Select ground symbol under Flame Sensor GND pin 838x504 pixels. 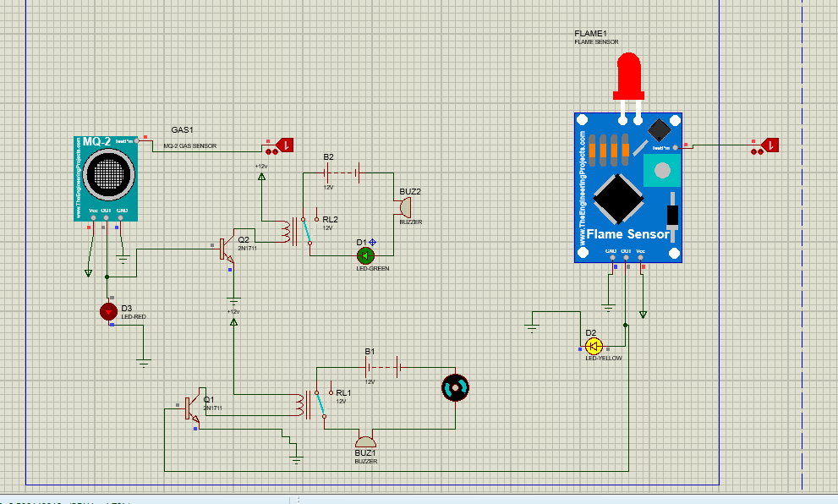click(608, 307)
